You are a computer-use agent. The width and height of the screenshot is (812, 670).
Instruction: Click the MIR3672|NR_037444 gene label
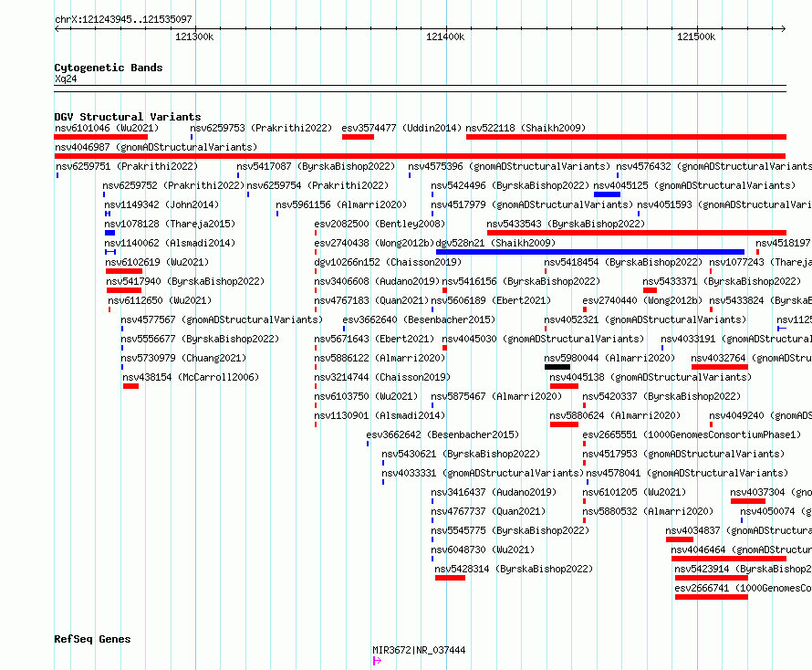pyautogui.click(x=419, y=650)
